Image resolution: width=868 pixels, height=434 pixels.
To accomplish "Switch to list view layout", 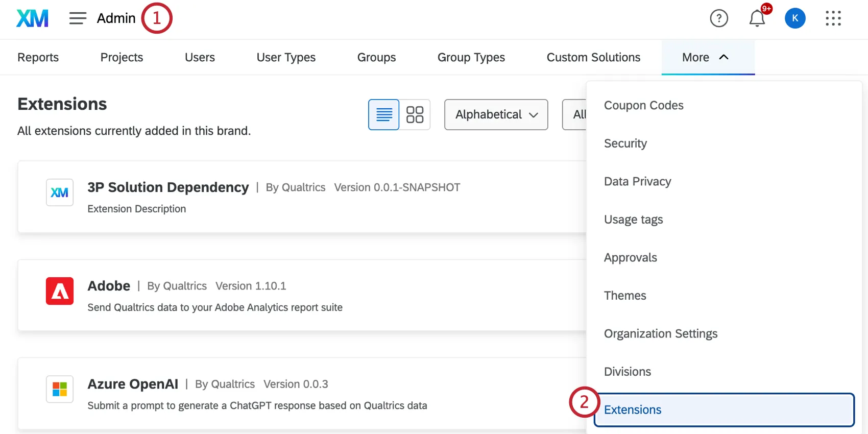I will coord(384,114).
